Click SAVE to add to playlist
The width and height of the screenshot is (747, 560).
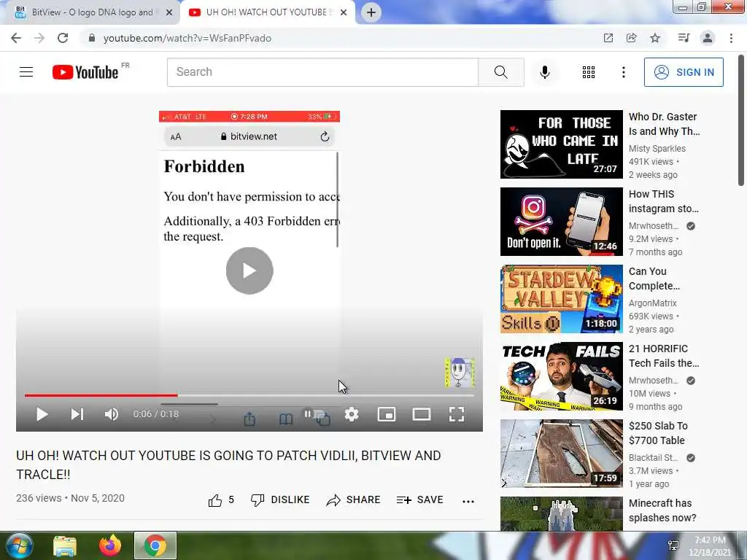[x=419, y=500]
